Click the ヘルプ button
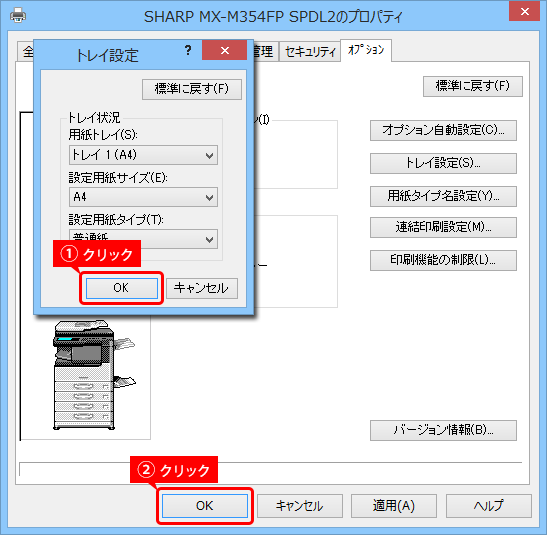The width and height of the screenshot is (547, 535). pyautogui.click(x=489, y=506)
